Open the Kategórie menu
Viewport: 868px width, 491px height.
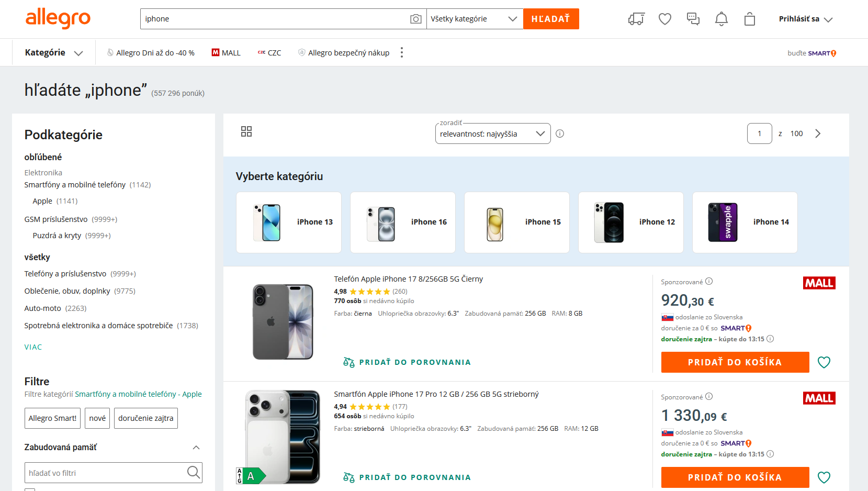pyautogui.click(x=54, y=52)
